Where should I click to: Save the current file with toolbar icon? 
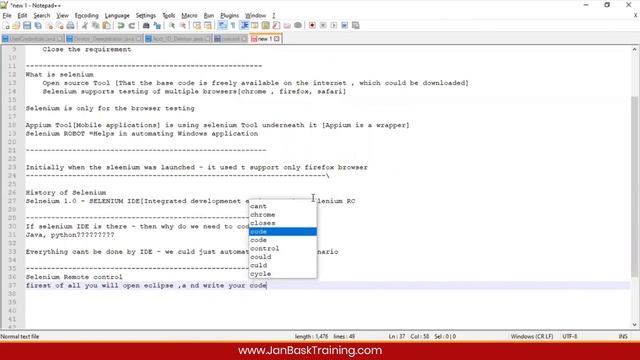click(27, 25)
